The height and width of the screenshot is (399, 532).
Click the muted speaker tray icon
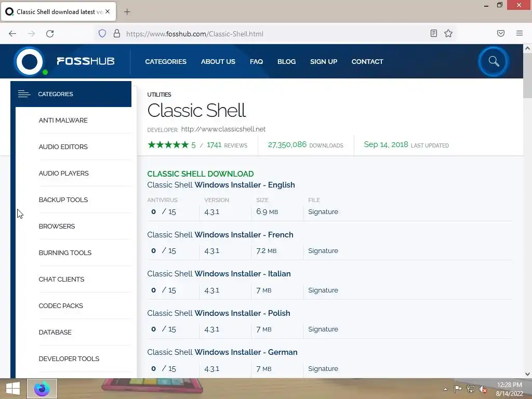[483, 389]
